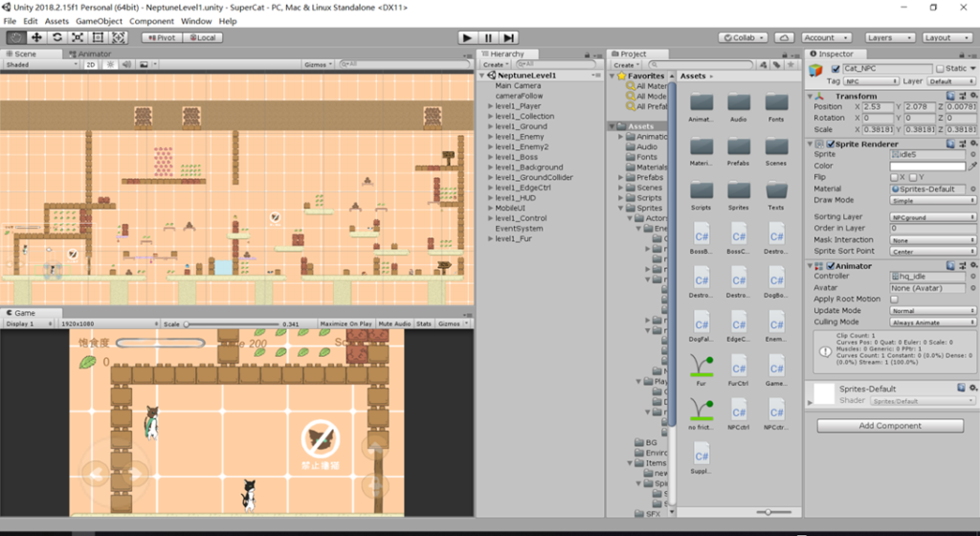Expand level1_Player in Hierarchy
The height and width of the screenshot is (536, 980).
(x=488, y=106)
